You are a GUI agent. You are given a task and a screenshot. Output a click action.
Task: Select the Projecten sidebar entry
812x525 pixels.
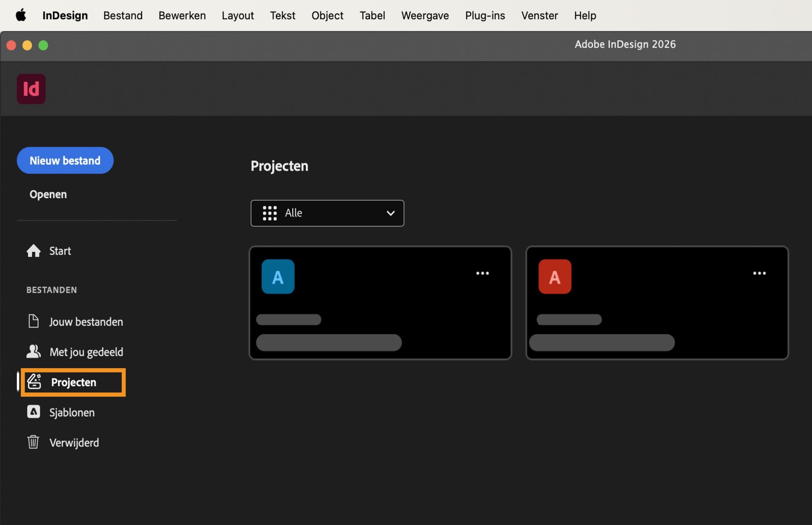[x=73, y=382]
